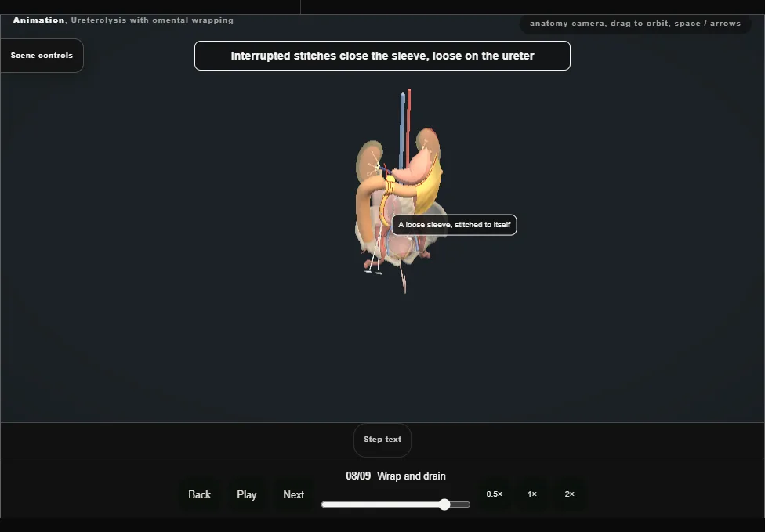Set playback speed to 2×
The height and width of the screenshot is (532, 765).
pos(569,494)
